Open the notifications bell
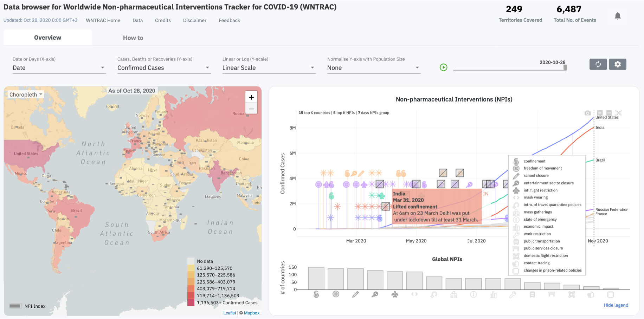The width and height of the screenshot is (644, 319). (x=618, y=16)
